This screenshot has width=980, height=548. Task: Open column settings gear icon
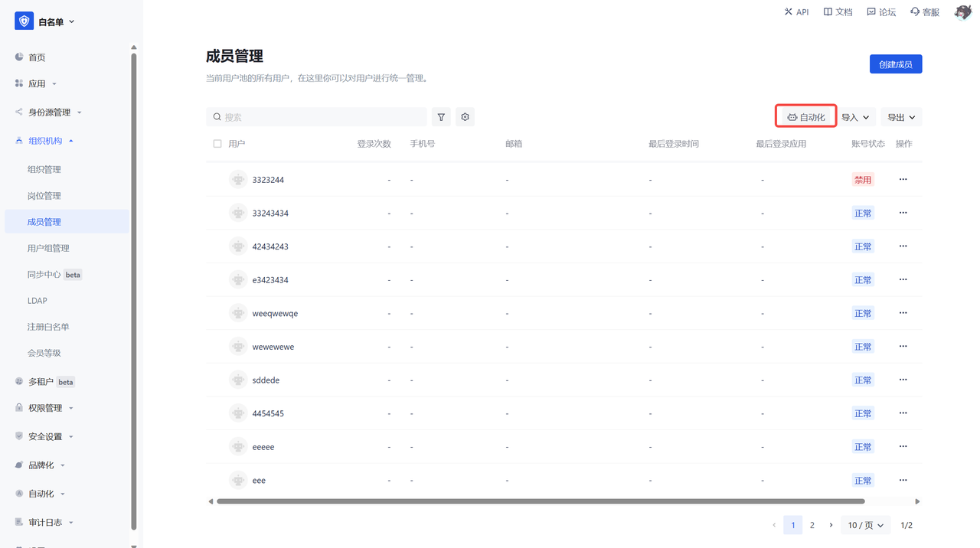pyautogui.click(x=465, y=117)
